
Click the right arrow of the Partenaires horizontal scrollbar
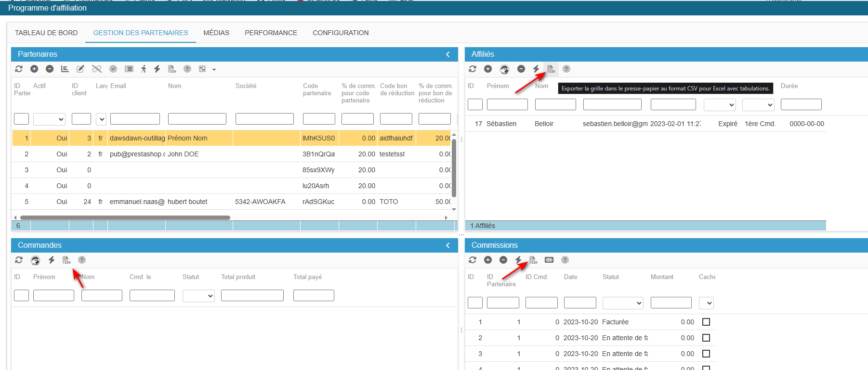click(446, 217)
